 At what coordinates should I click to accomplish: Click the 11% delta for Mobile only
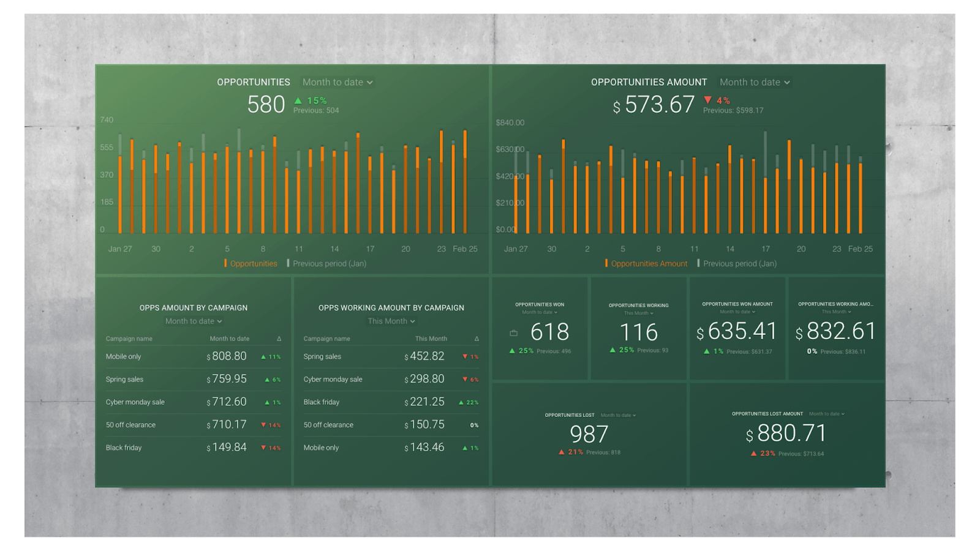pyautogui.click(x=271, y=357)
